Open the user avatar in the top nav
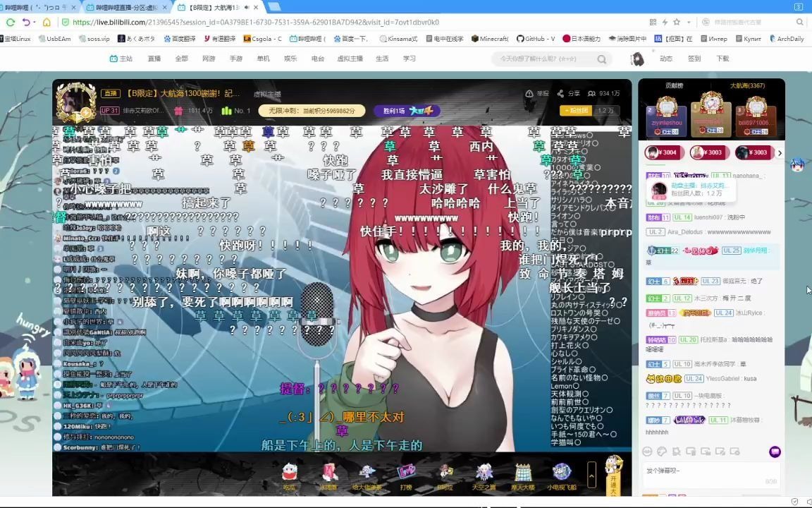Screen dimensions: 812x508 (x=637, y=59)
